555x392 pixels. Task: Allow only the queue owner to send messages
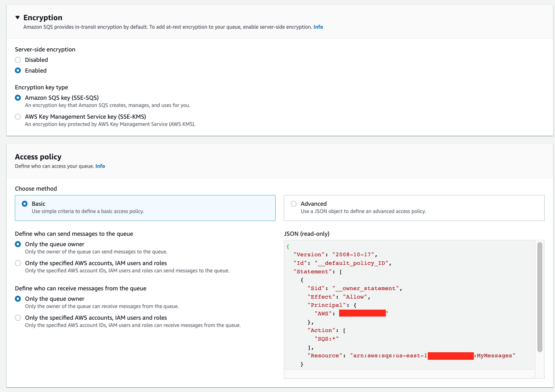pos(18,244)
